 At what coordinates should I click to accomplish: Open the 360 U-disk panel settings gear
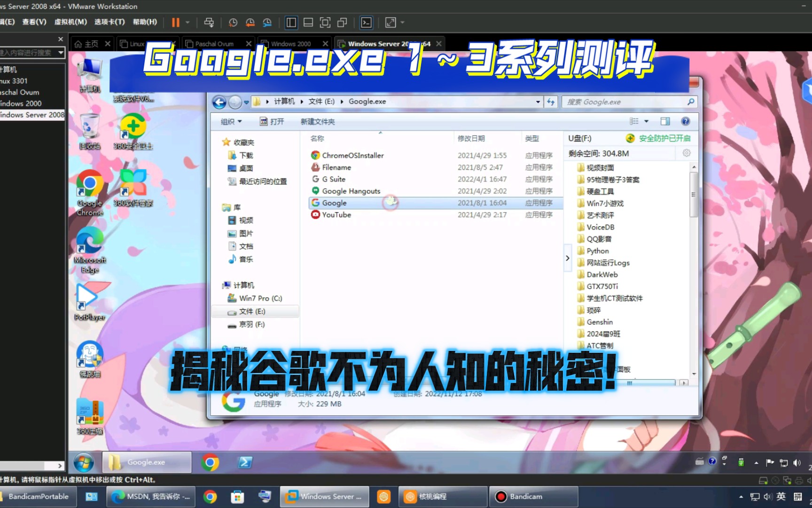point(687,153)
